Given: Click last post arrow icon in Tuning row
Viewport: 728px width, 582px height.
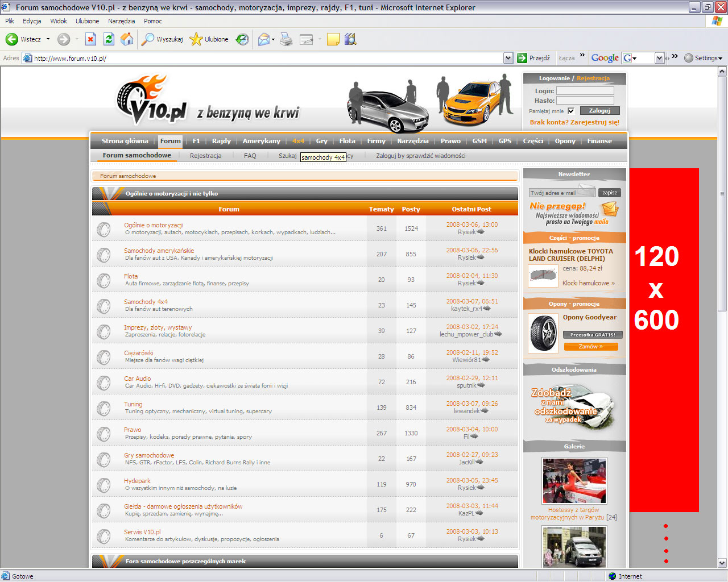Looking at the screenshot, I should click(484, 411).
